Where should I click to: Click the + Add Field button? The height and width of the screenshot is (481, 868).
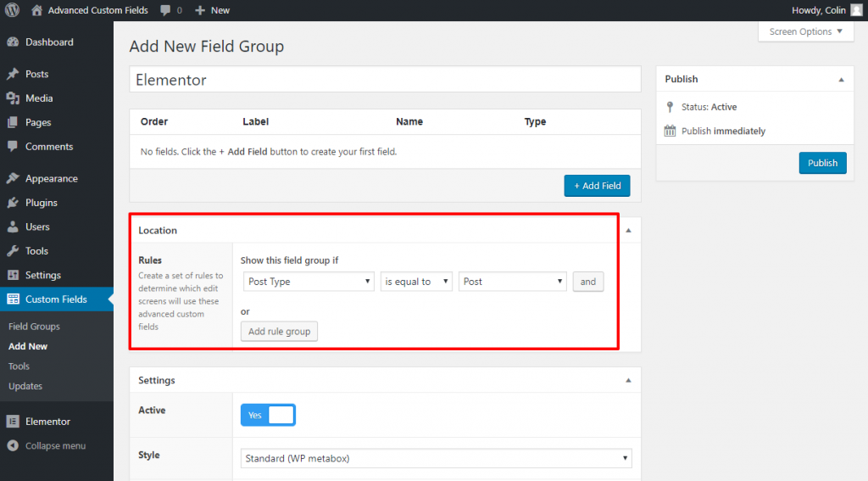coord(597,186)
